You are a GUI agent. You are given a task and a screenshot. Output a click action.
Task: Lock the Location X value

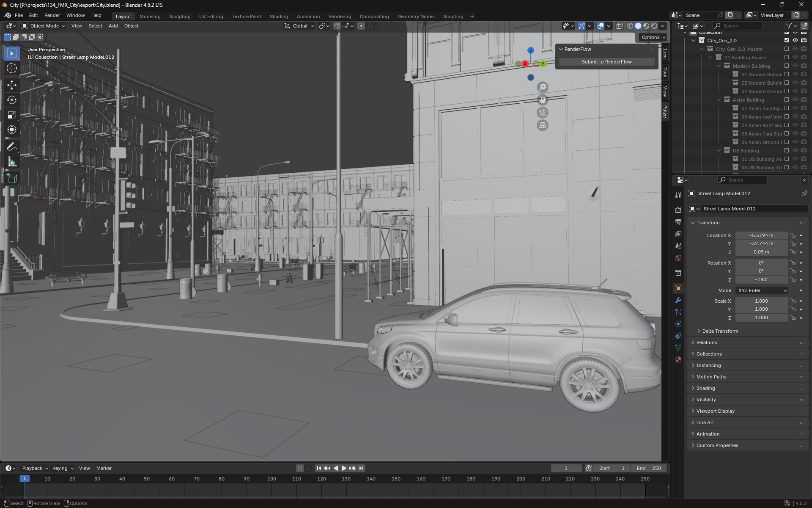click(793, 235)
